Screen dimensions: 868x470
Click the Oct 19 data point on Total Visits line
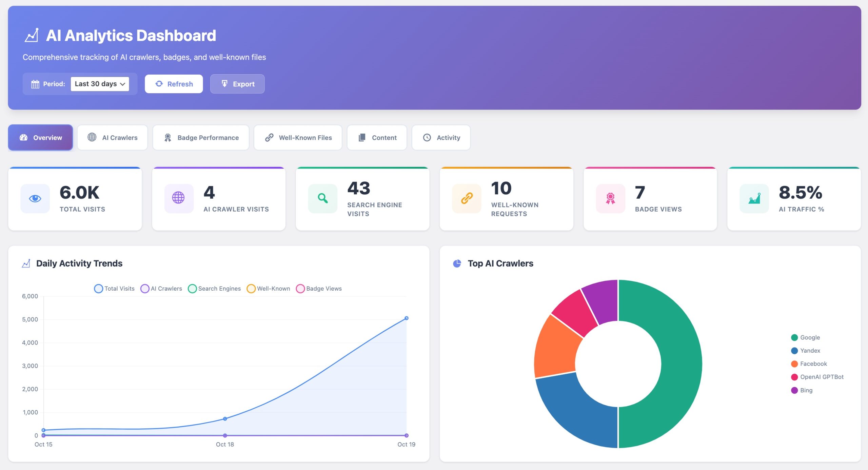[406, 318]
